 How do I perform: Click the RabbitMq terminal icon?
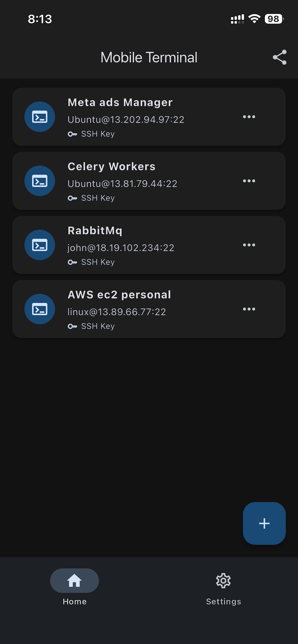point(39,245)
